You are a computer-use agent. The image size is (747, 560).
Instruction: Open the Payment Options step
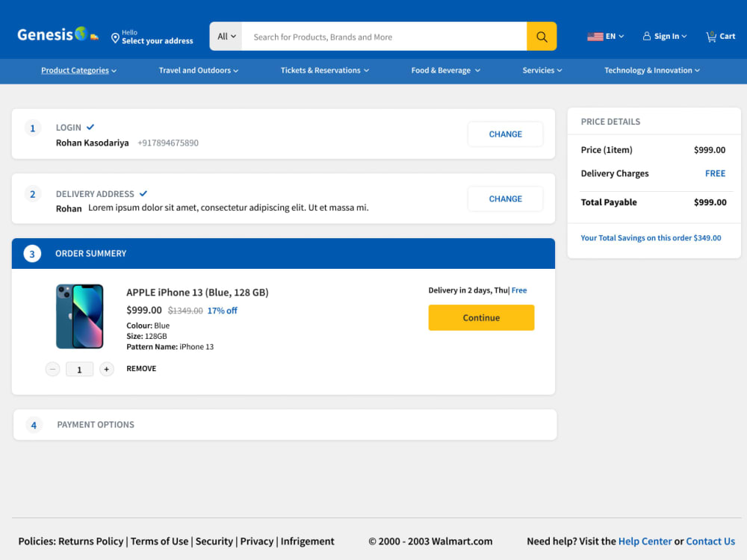pyautogui.click(x=285, y=425)
